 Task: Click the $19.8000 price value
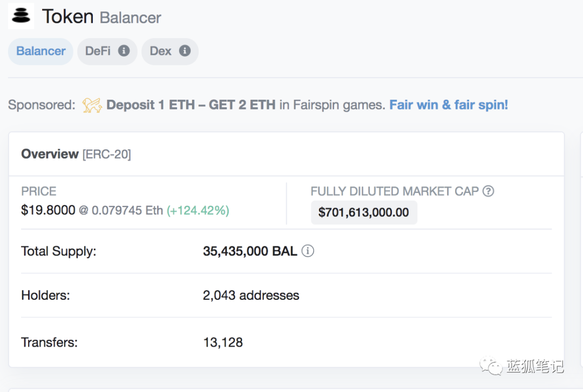[48, 210]
